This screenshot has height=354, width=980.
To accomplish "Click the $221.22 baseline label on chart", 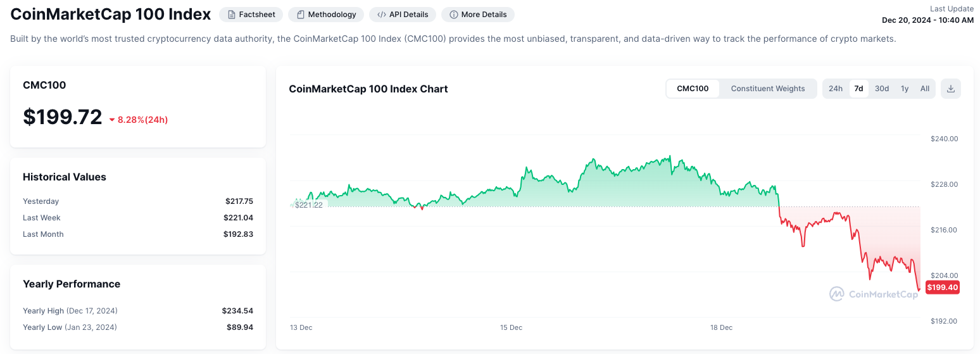I will 308,205.
